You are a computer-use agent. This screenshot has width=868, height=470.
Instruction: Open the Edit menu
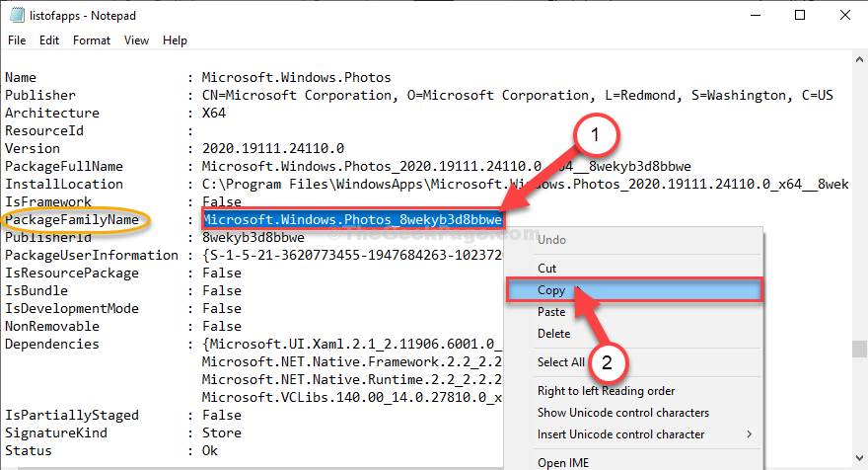coord(49,40)
